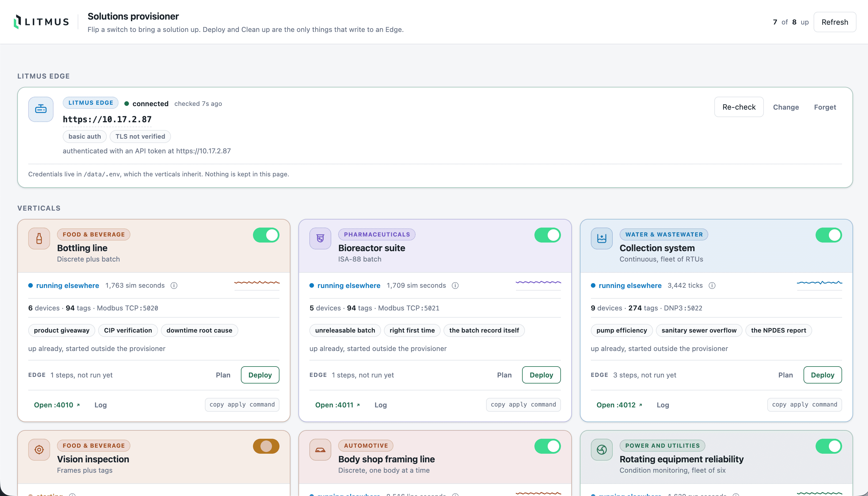Click the Body shop framing car icon
This screenshot has width=868, height=496.
click(x=320, y=450)
